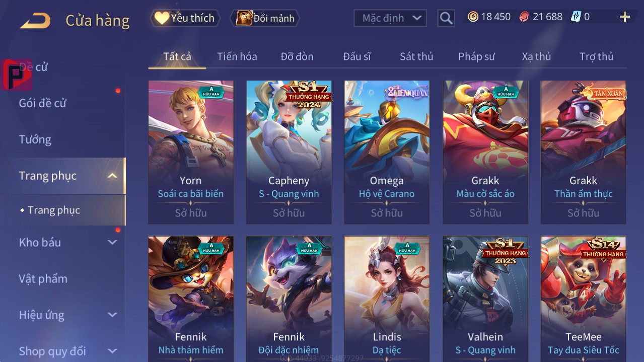The height and width of the screenshot is (362, 644).
Task: Open Yêu thích heart favorites
Action: 185,18
